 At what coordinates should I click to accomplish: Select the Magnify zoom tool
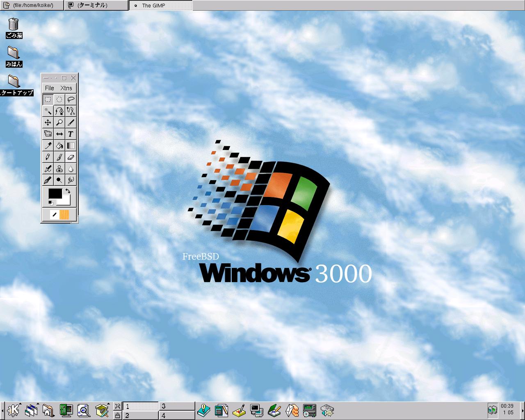(x=59, y=122)
